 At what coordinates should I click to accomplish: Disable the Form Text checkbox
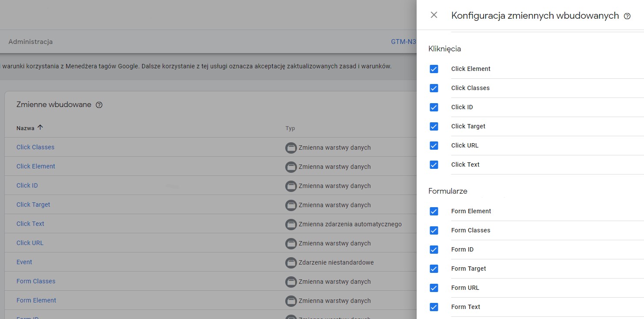(434, 307)
